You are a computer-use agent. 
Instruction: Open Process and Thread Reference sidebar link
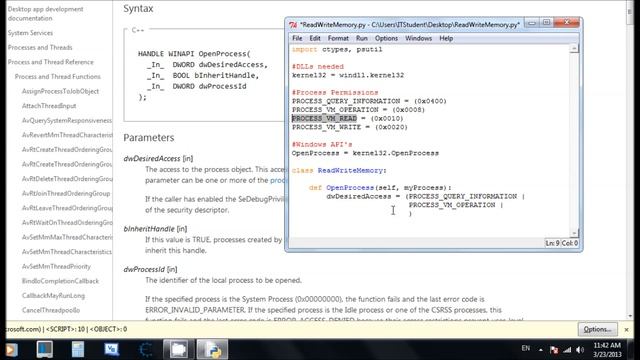coord(50,62)
